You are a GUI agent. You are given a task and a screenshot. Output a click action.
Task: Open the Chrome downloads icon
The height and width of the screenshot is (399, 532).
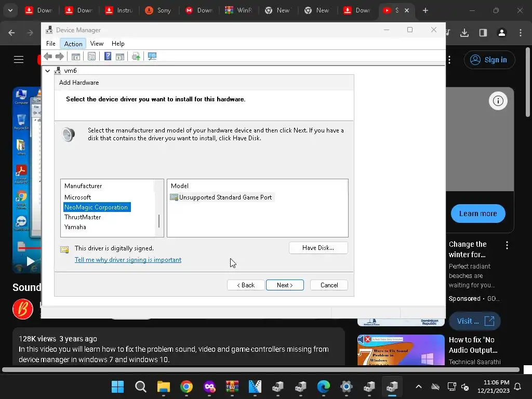coord(464,33)
